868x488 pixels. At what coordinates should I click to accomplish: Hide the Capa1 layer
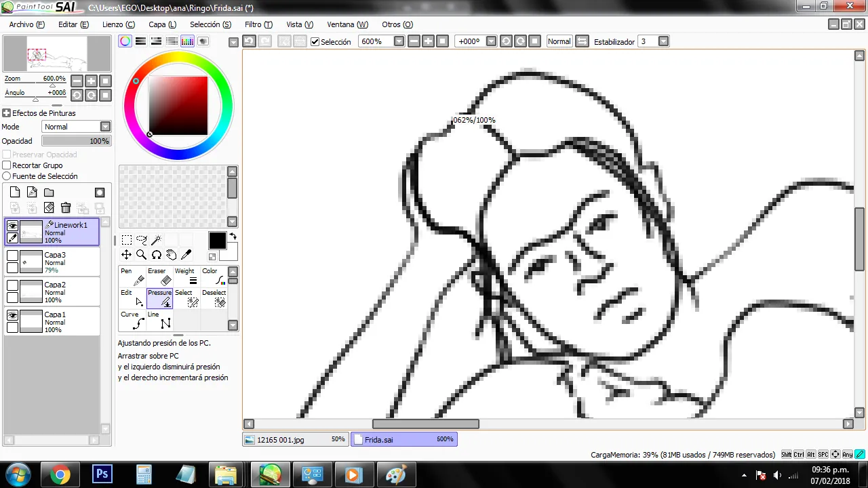click(12, 315)
